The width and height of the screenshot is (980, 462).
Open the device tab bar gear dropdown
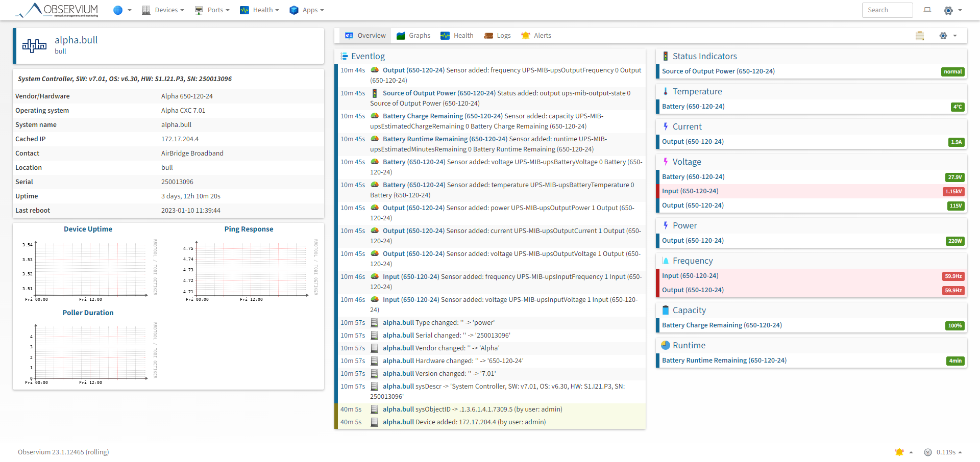(x=948, y=36)
